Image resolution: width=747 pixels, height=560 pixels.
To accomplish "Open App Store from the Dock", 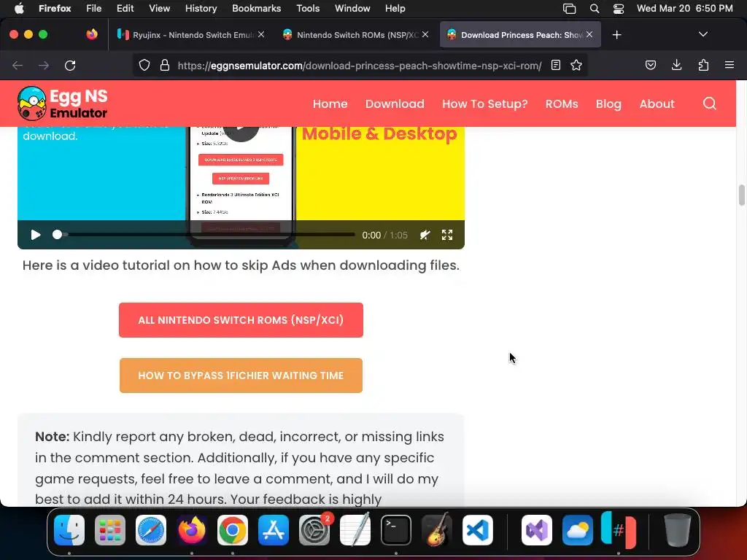I will (x=274, y=530).
